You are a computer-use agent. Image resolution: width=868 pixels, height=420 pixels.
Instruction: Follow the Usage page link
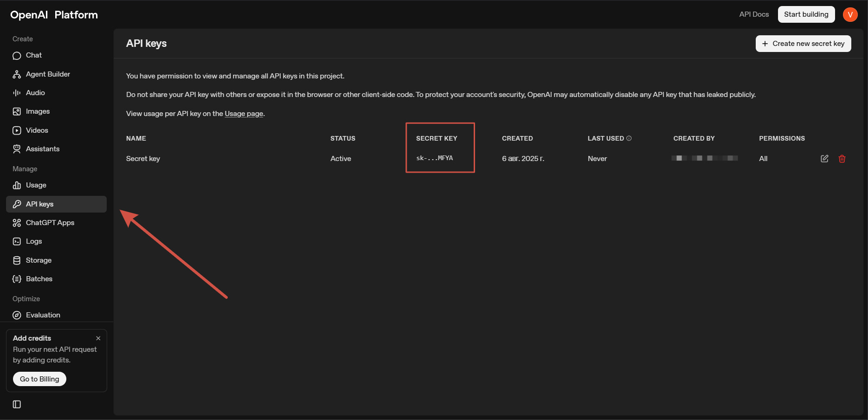(244, 114)
